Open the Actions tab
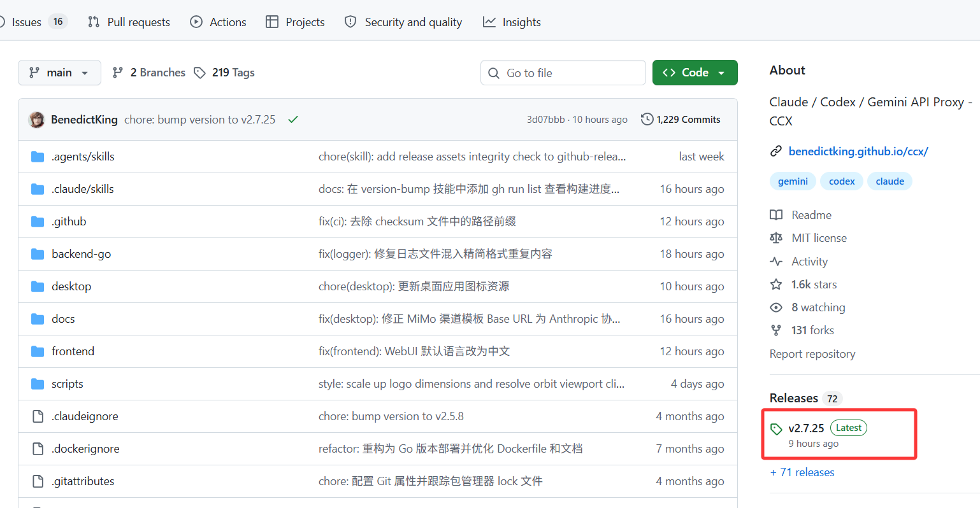This screenshot has height=508, width=980. 218,22
